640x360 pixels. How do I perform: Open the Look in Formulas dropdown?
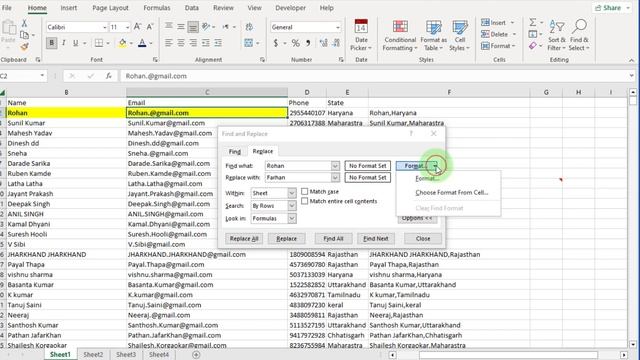292,218
